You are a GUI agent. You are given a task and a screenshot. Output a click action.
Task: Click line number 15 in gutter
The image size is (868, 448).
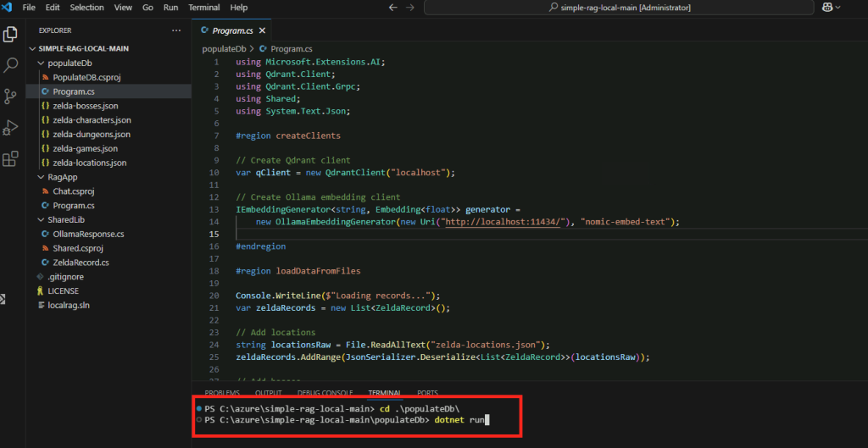pos(216,234)
